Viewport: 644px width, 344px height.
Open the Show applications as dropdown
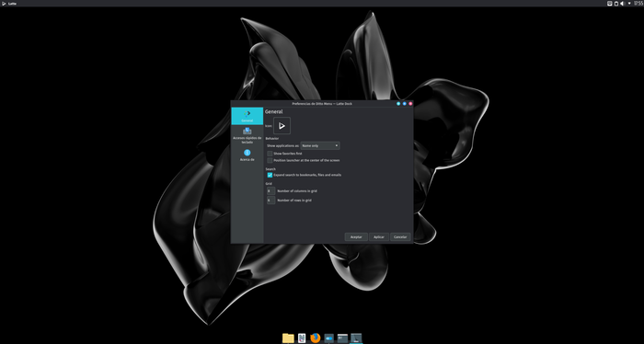coord(320,145)
